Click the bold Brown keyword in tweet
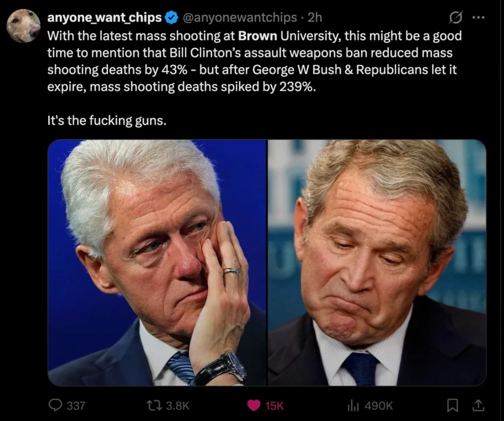Viewport: 504px width, 421px height. (x=258, y=36)
